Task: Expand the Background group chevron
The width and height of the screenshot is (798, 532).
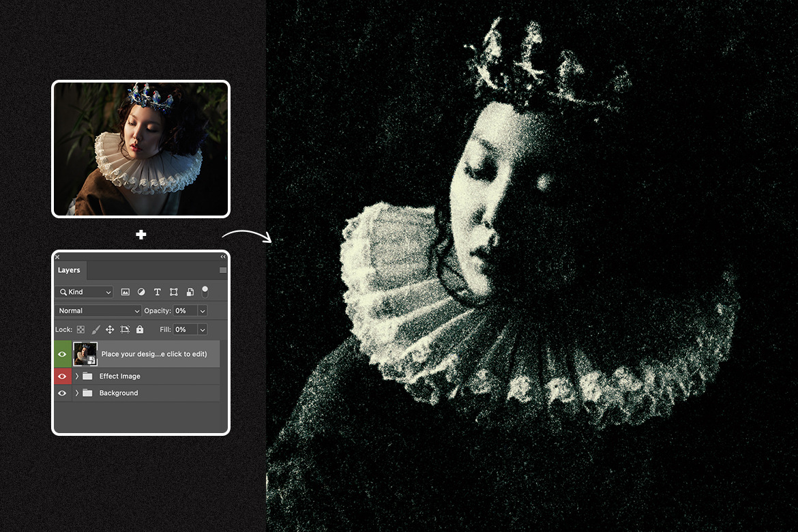Action: click(x=77, y=394)
